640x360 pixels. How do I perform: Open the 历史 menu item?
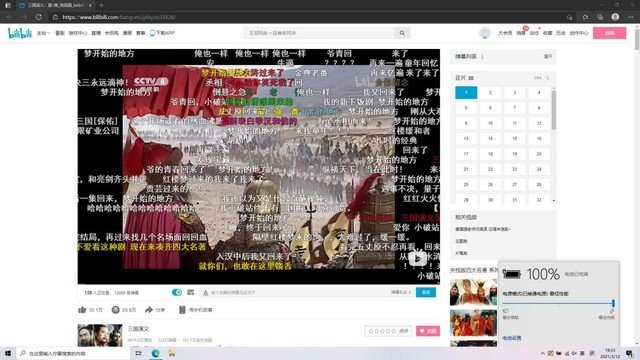click(561, 33)
